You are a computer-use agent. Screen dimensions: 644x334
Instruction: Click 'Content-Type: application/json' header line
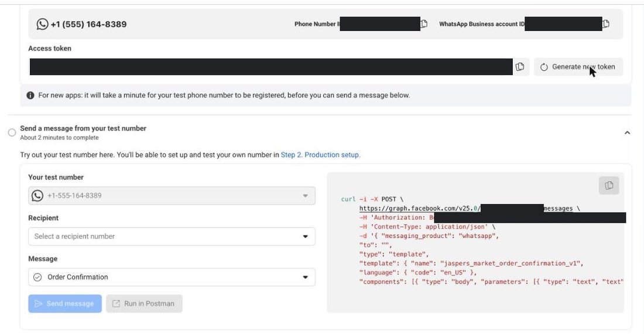[427, 227]
